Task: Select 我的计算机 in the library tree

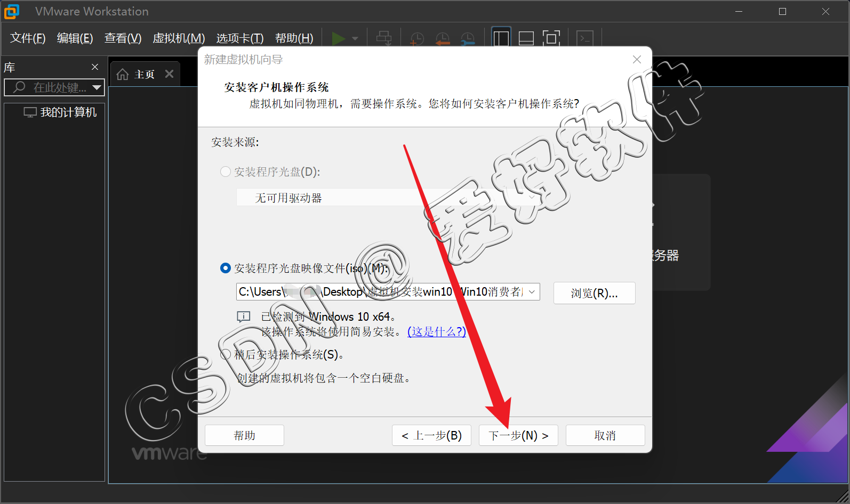Action: click(x=60, y=112)
